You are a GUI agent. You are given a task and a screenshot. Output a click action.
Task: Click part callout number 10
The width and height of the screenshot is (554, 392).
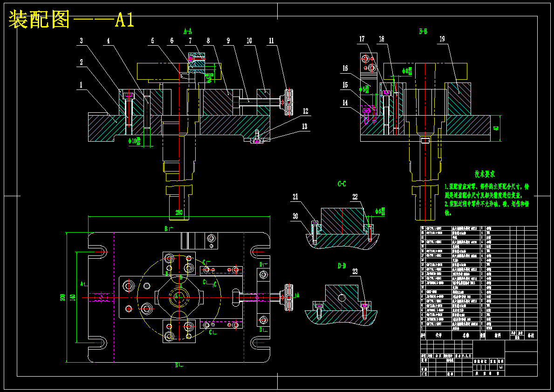click(x=249, y=41)
